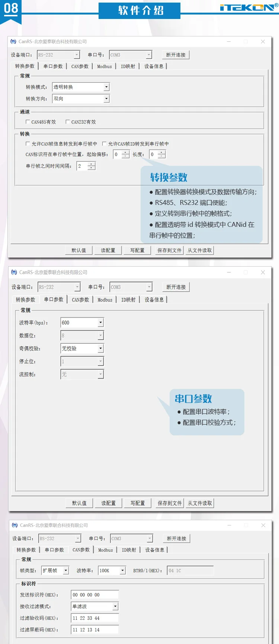Click 读配置 button in first window
The image size is (279, 644).
tap(108, 250)
